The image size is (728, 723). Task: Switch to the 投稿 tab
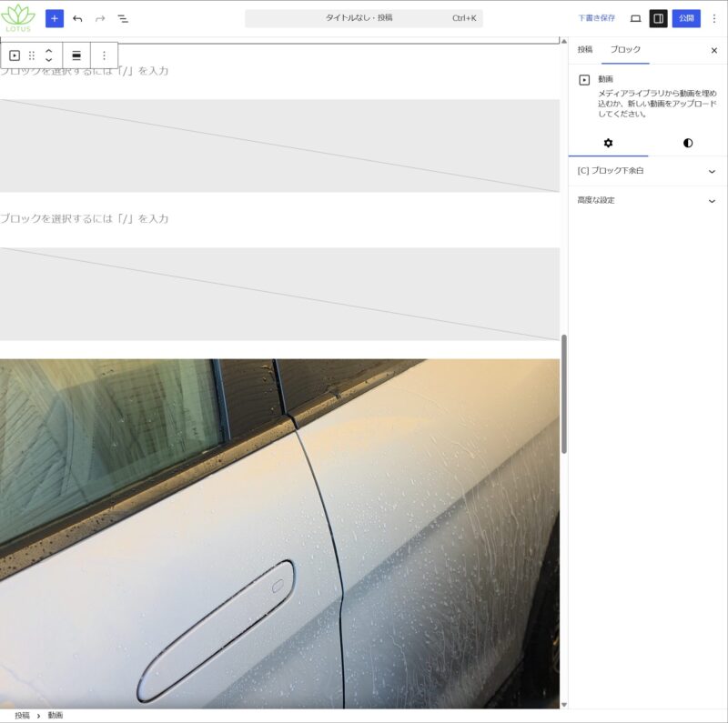[x=585, y=50]
